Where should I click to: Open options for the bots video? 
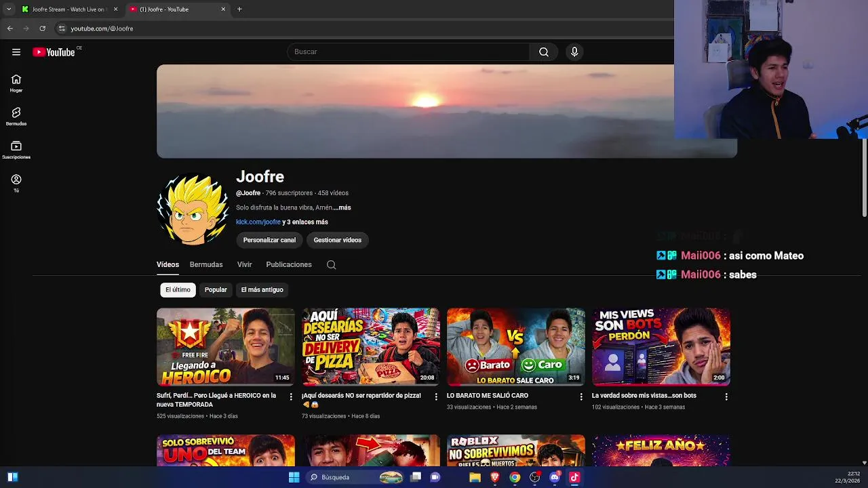726,396
